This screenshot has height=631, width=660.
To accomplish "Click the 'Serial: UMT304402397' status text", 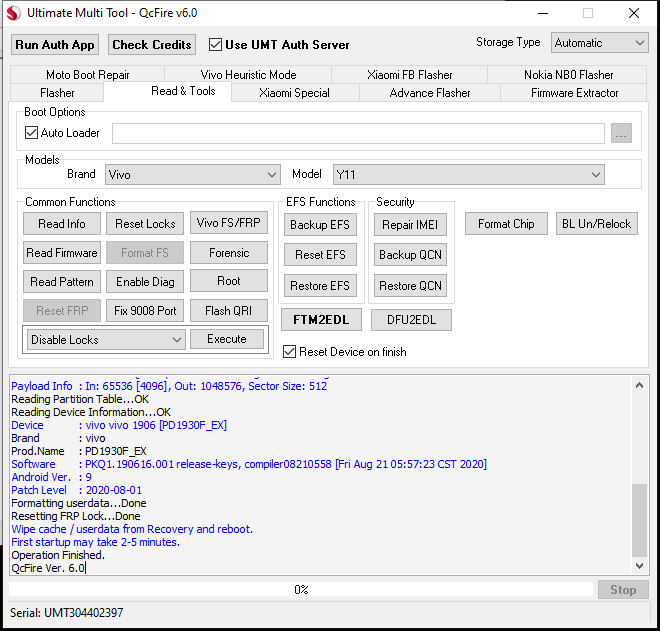I will coord(67,612).
